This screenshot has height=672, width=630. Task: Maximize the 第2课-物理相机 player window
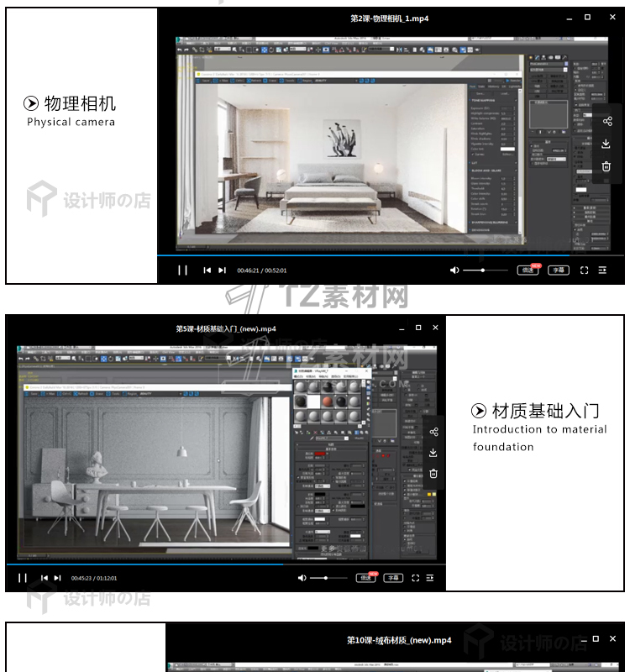pos(587,17)
